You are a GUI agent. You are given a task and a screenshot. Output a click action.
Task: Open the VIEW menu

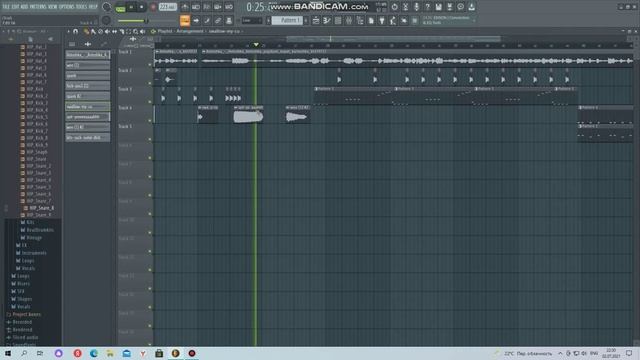[53, 7]
